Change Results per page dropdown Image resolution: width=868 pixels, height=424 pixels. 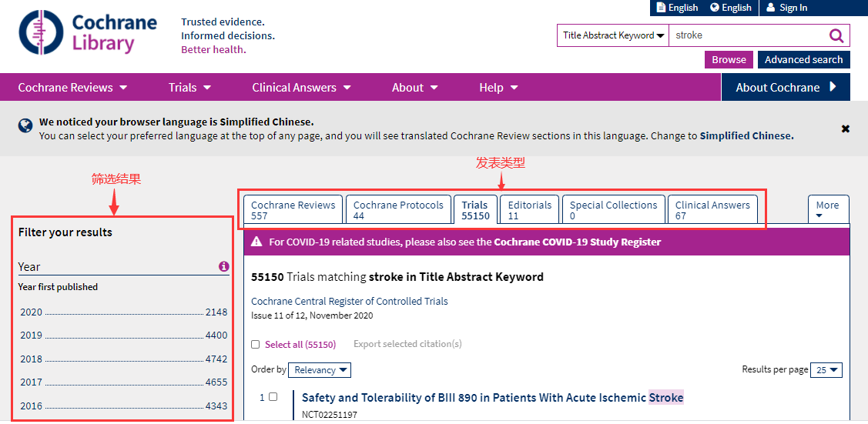point(828,370)
